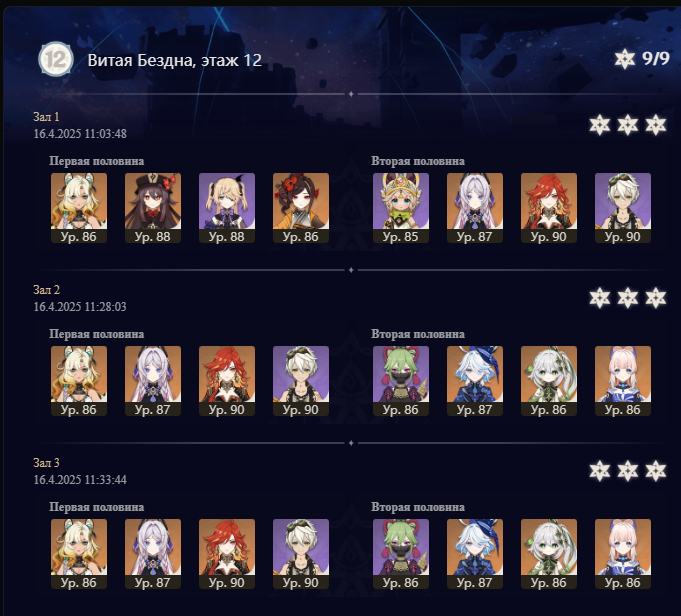The width and height of the screenshot is (681, 616).
Task: Select the white-haired level 86 character in Зал 3
Action: click(x=549, y=553)
